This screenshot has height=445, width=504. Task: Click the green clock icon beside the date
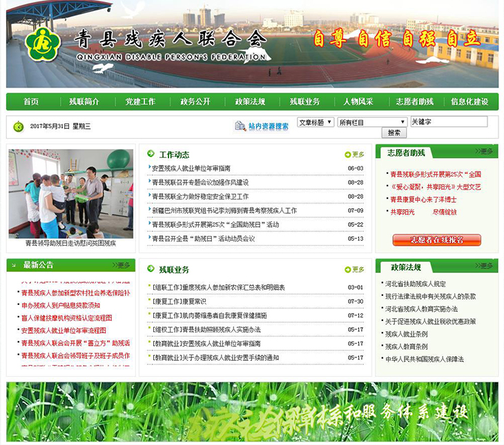coord(19,126)
